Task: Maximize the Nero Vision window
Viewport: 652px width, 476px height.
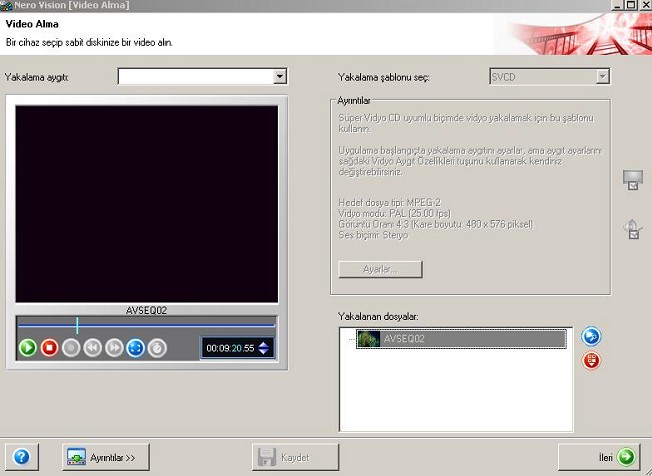Action: pyautogui.click(x=631, y=5)
